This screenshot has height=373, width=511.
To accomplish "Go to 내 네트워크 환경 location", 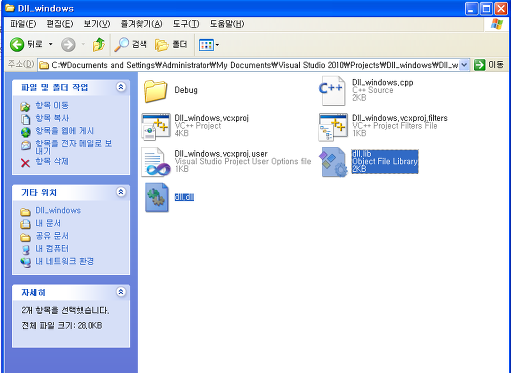I will [65, 261].
